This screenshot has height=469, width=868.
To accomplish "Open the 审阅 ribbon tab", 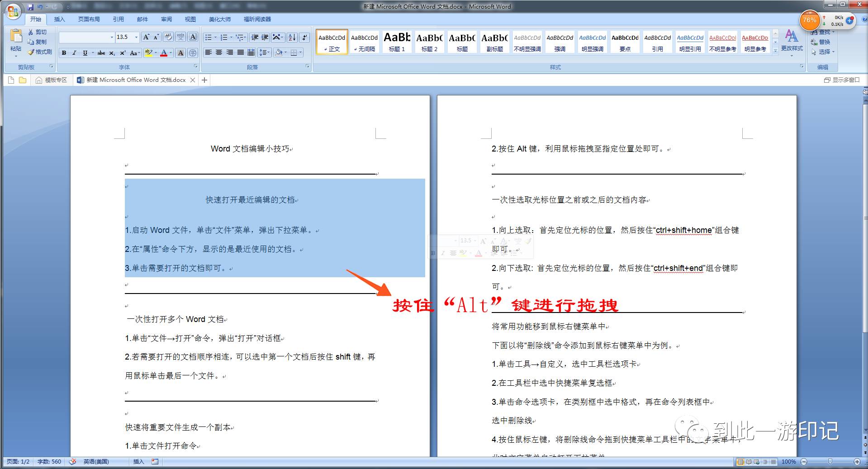I will pyautogui.click(x=166, y=19).
